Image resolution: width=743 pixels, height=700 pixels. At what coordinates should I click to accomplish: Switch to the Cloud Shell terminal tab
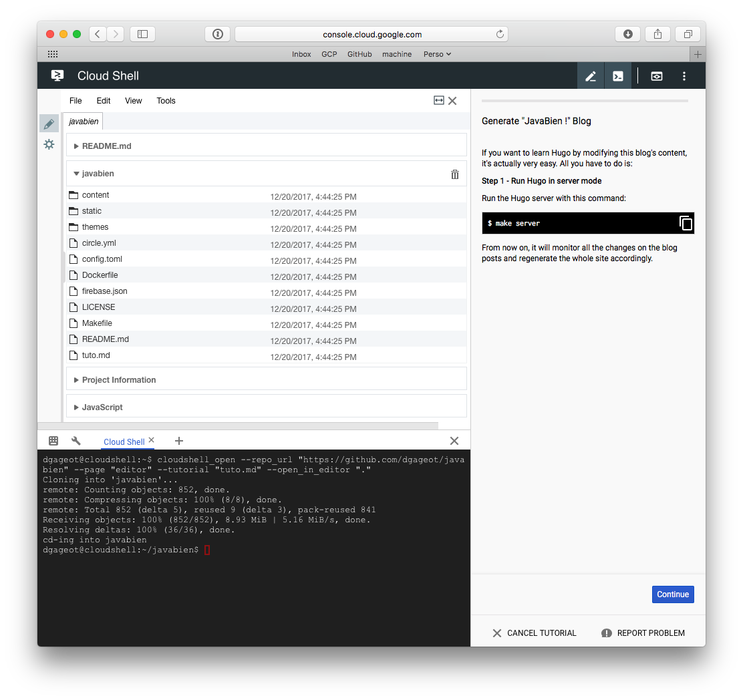click(x=124, y=442)
